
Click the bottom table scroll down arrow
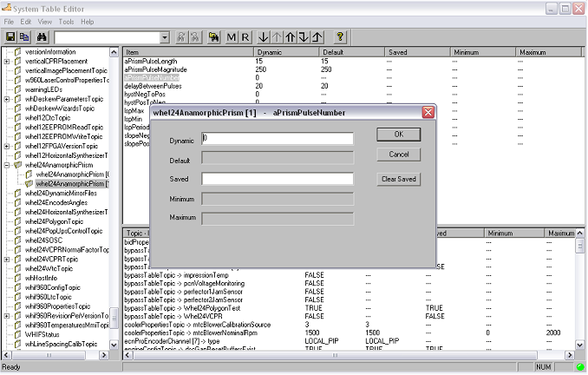click(x=579, y=345)
